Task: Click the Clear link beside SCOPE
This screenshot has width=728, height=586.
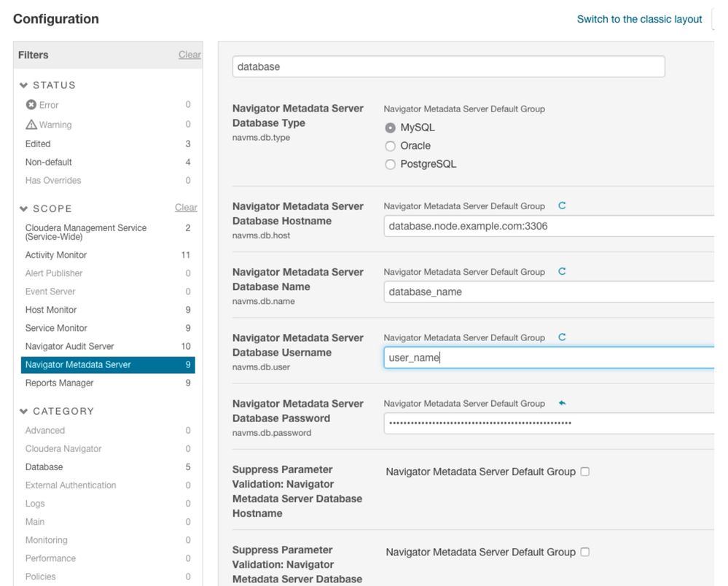Action: tap(186, 208)
